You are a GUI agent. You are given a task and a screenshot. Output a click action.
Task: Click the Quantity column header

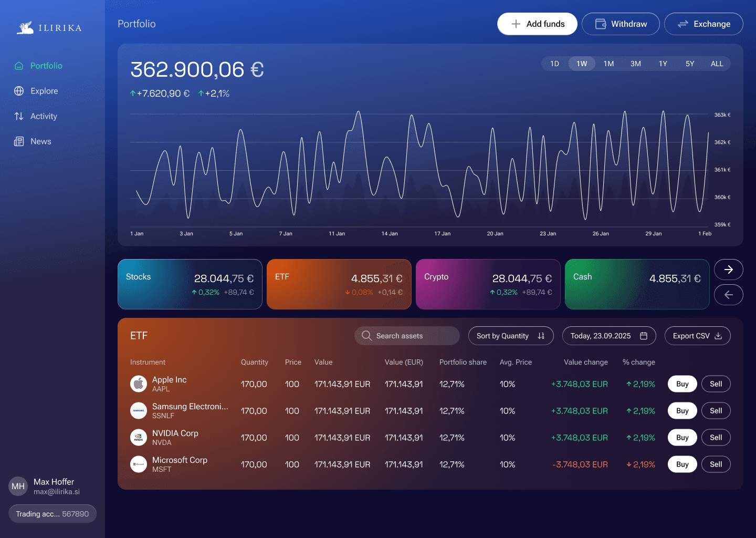255,362
